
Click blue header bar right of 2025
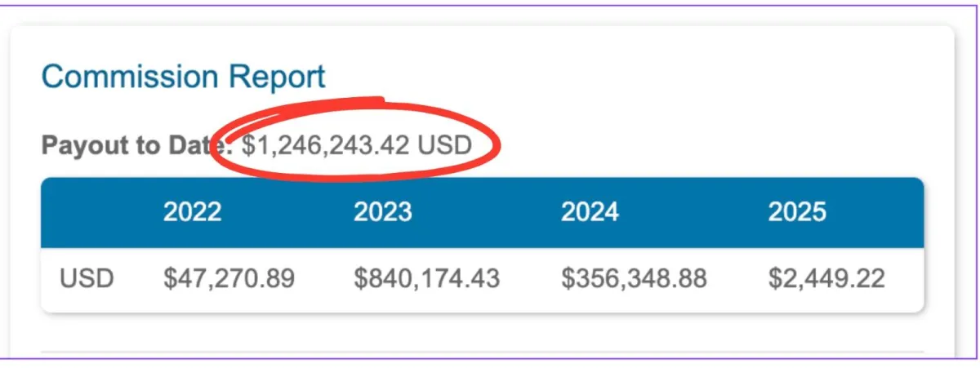(878, 212)
